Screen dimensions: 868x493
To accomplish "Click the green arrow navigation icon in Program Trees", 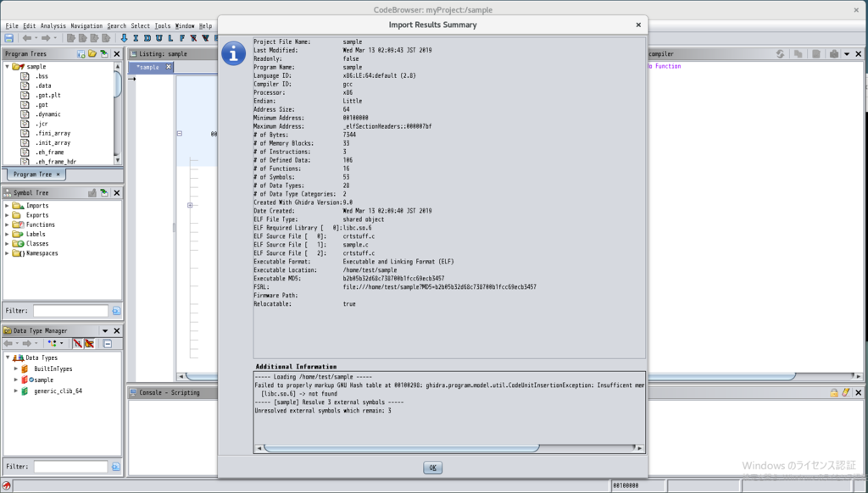I will 104,53.
